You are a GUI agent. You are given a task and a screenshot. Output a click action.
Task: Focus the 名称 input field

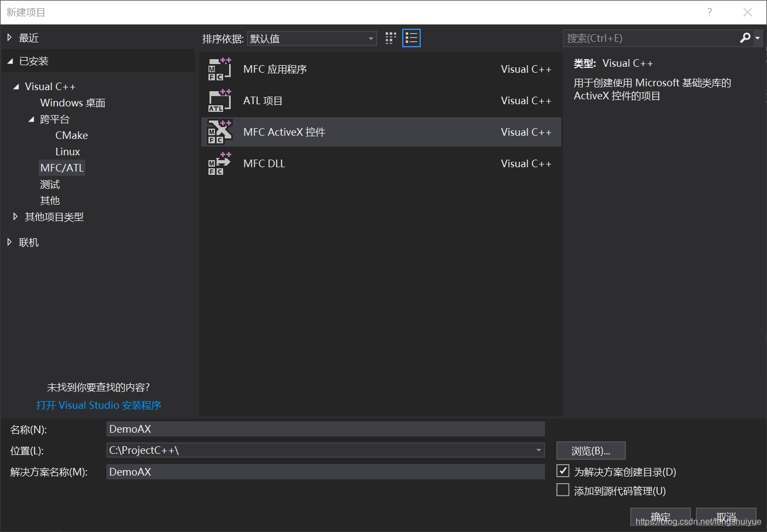[325, 429]
